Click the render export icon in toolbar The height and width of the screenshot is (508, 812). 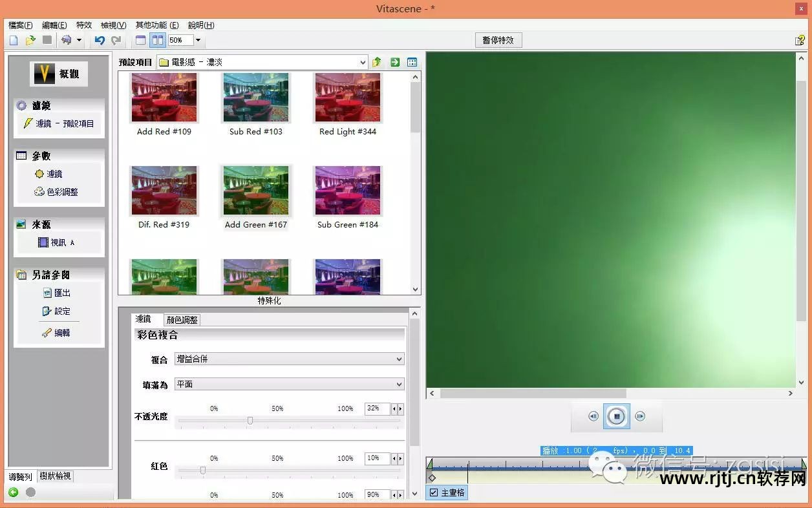tap(66, 40)
